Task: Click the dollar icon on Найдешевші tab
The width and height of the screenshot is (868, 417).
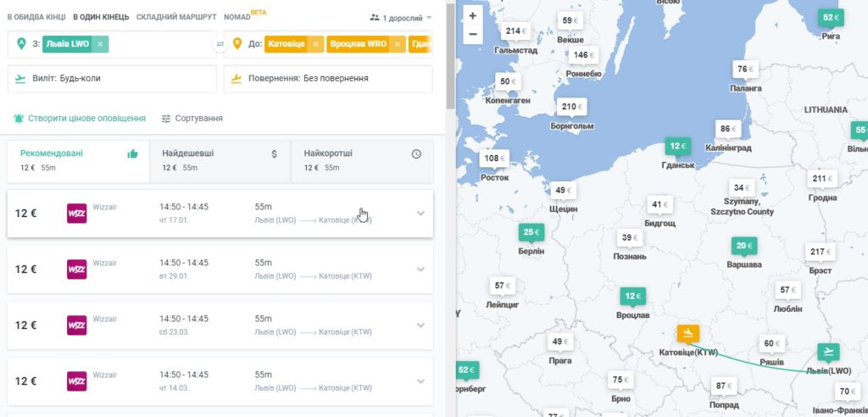Action: pyautogui.click(x=274, y=154)
